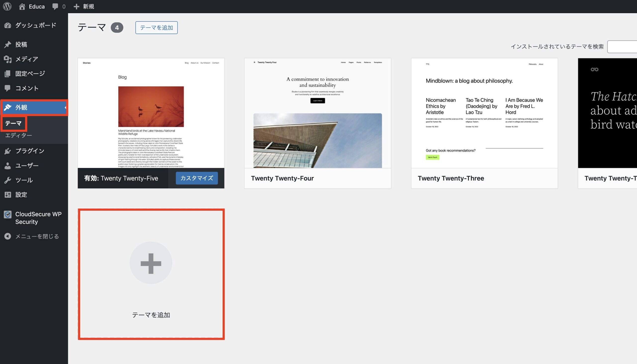
Task: Open the 設定 settings menu
Action: 21,195
